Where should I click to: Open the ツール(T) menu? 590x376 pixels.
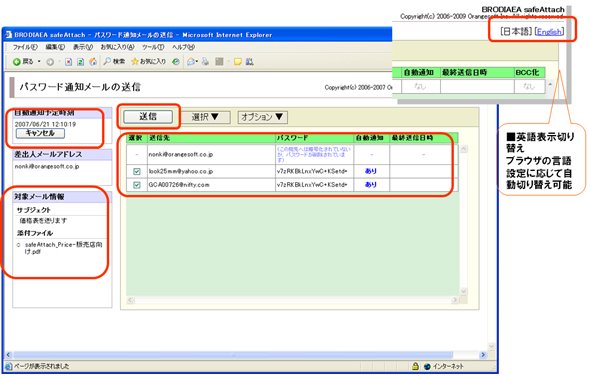(153, 47)
